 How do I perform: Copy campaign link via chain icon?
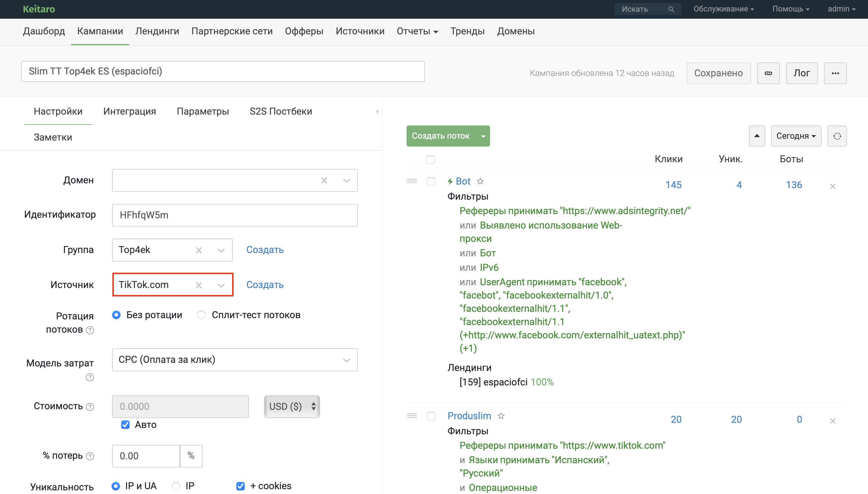pyautogui.click(x=768, y=73)
